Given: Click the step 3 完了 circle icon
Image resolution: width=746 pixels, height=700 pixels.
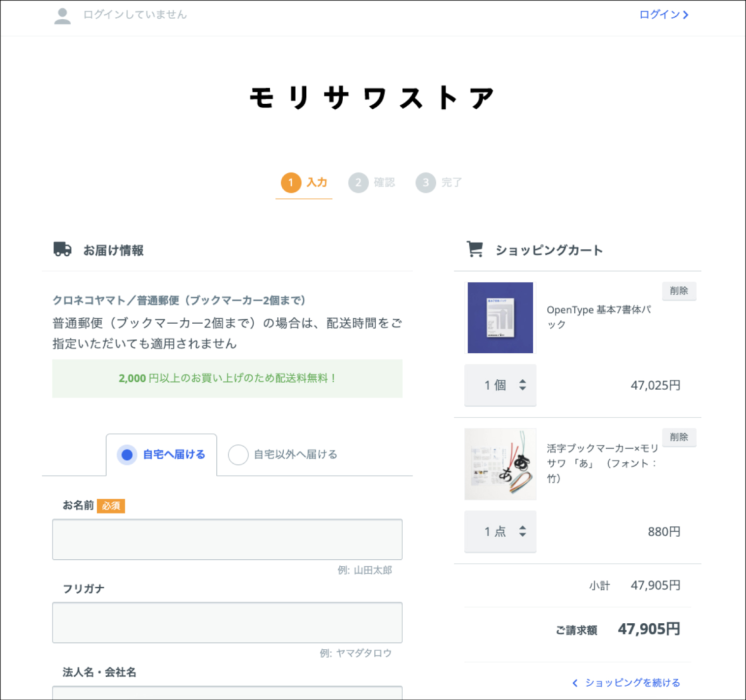Looking at the screenshot, I should [x=426, y=183].
